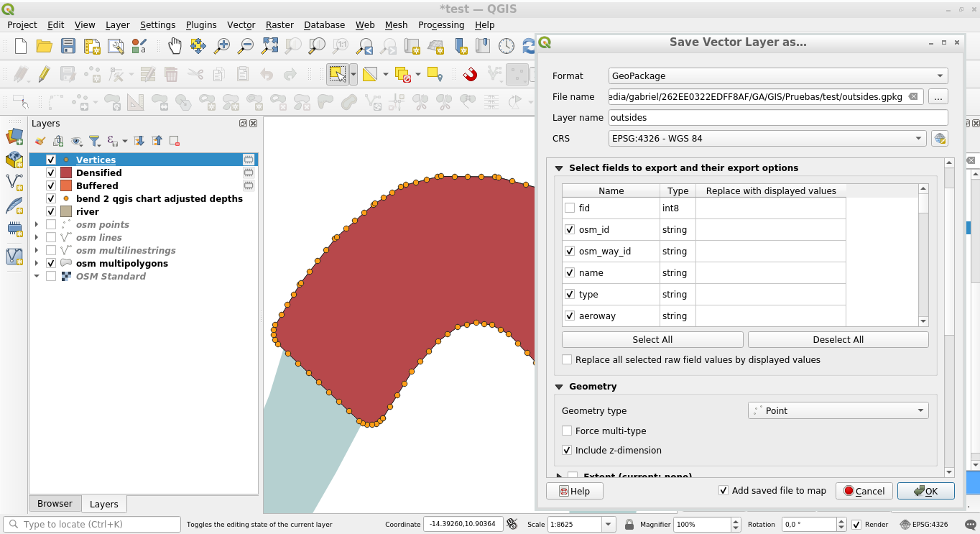Uncheck the osm_way_id field
980x534 pixels.
pos(570,251)
